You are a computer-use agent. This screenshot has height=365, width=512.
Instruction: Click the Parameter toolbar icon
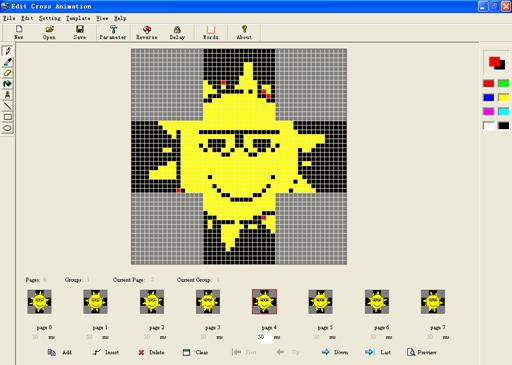tap(113, 33)
